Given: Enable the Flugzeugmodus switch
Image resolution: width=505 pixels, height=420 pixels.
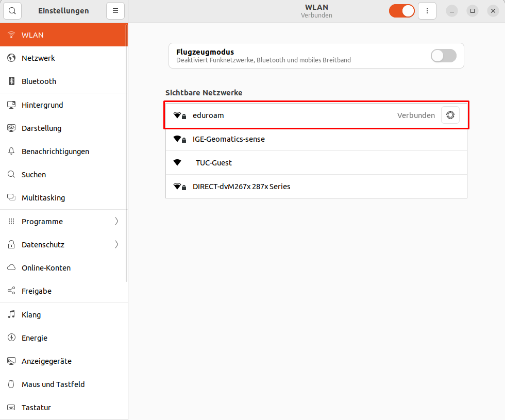Looking at the screenshot, I should (x=444, y=56).
